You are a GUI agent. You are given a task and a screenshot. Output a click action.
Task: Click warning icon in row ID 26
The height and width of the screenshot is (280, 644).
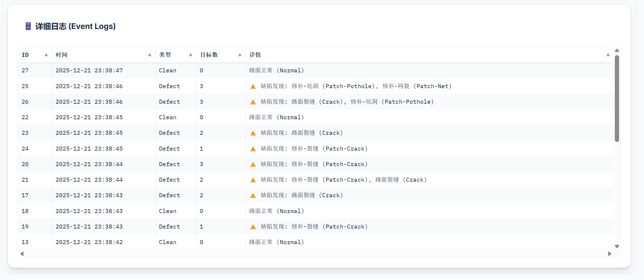coord(253,102)
